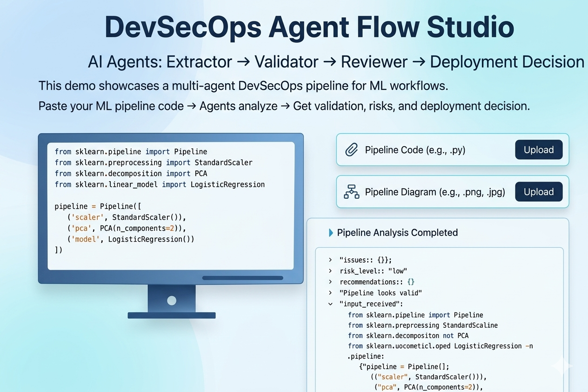The width and height of the screenshot is (588, 392).
Task: Click the paperclip icon beside Pipeline Code
Action: [351, 150]
